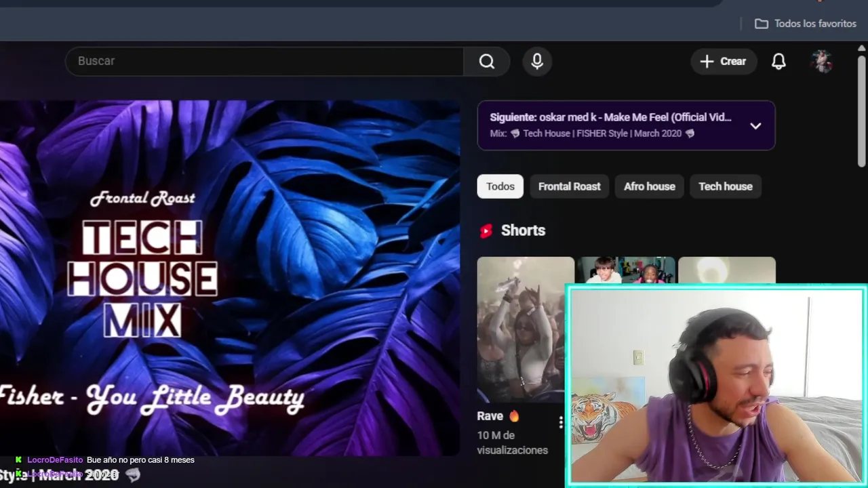Viewport: 868px width, 488px height.
Task: Click the search magnifier button
Action: coord(486,61)
